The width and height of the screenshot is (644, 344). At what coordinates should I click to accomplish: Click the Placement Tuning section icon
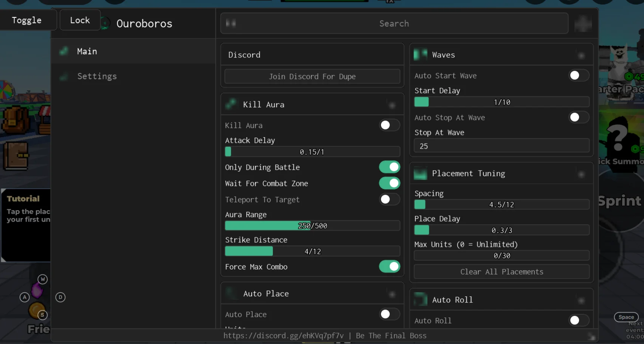click(420, 174)
